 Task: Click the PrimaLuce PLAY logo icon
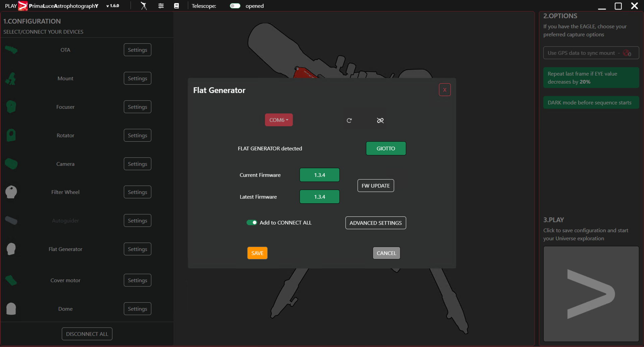click(22, 6)
